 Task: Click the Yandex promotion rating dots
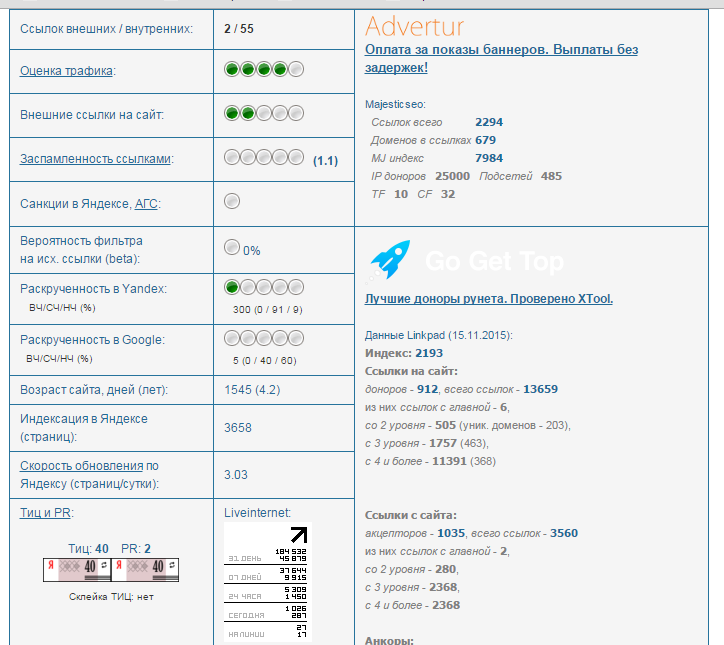click(264, 287)
